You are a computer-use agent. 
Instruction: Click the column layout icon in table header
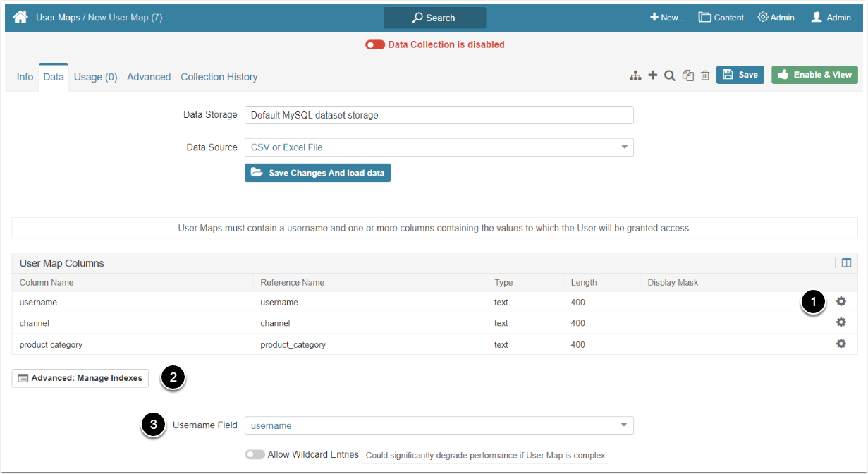click(846, 263)
